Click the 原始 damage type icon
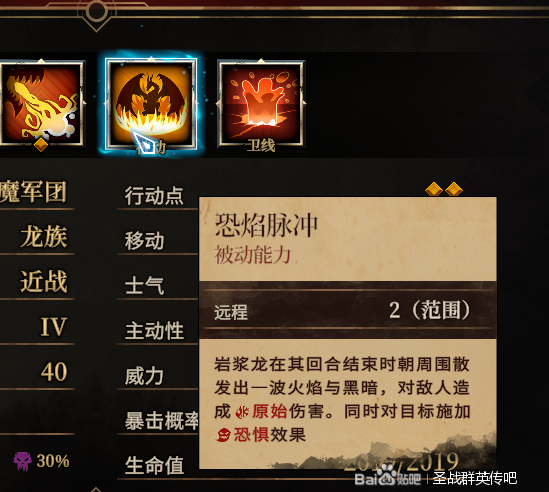Viewport: 549px width, 492px height. click(242, 412)
